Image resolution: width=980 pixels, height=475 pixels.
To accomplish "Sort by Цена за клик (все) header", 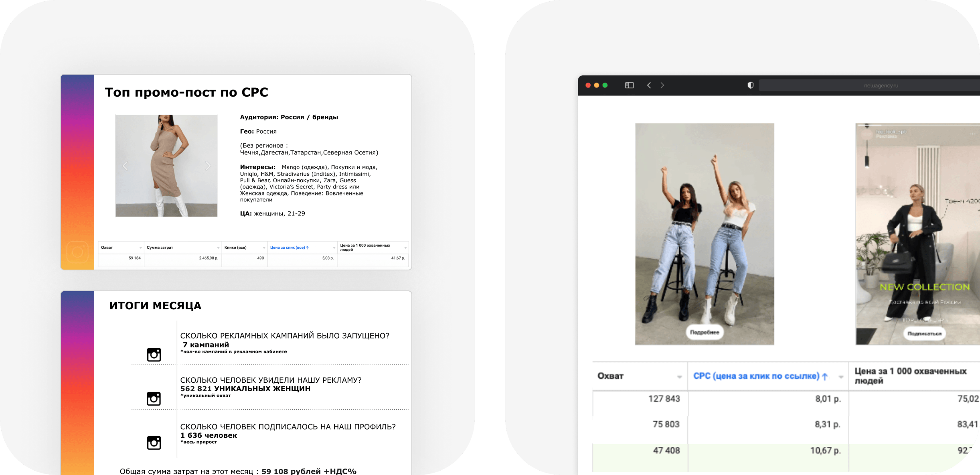I will pos(289,248).
